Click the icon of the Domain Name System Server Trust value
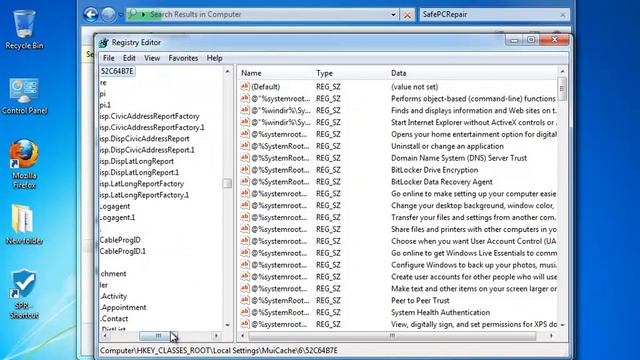640x360 pixels. pyautogui.click(x=244, y=157)
